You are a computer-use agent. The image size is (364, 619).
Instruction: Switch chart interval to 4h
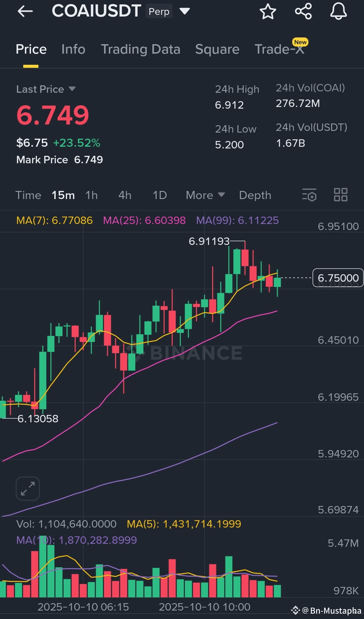click(125, 195)
